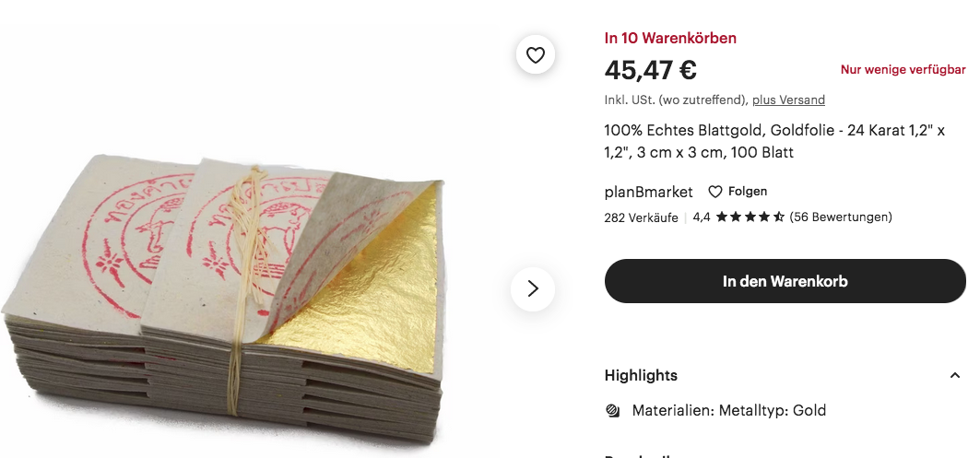
Task: Click the Nur wenige verfügbar label
Action: coord(903,70)
